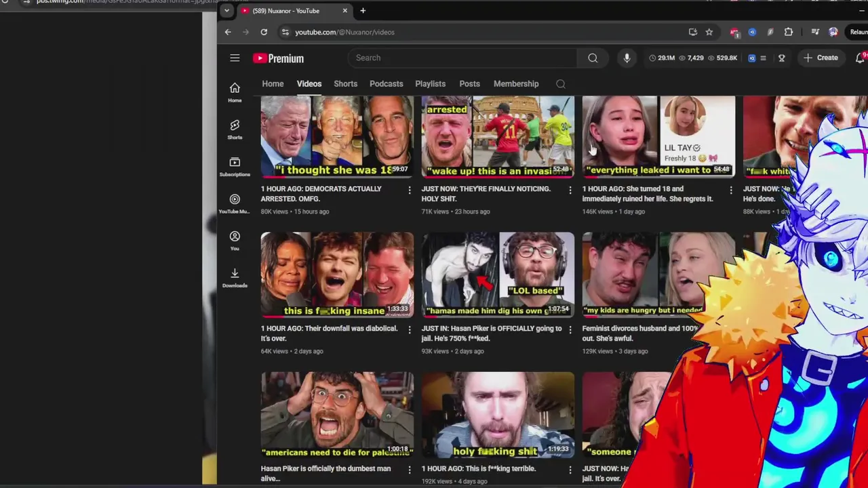Open options for Their downfall was diabolical video
Viewport: 868px width, 488px height.
(409, 330)
